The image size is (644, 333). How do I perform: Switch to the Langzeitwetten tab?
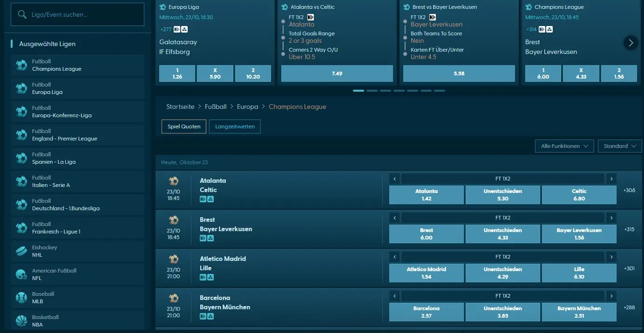pos(235,127)
